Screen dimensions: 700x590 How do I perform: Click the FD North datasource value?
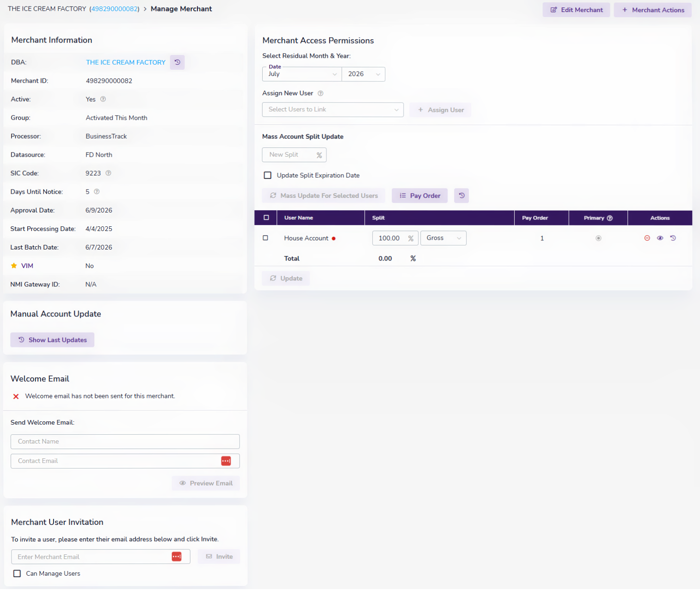(99, 155)
